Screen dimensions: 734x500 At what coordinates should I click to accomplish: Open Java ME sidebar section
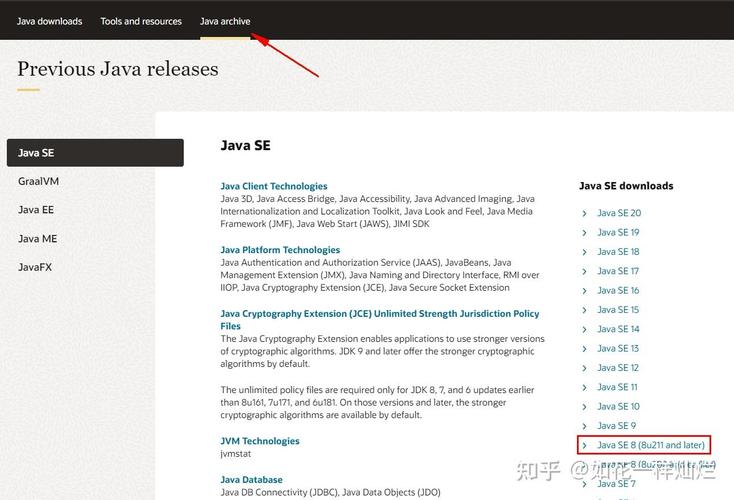point(37,239)
